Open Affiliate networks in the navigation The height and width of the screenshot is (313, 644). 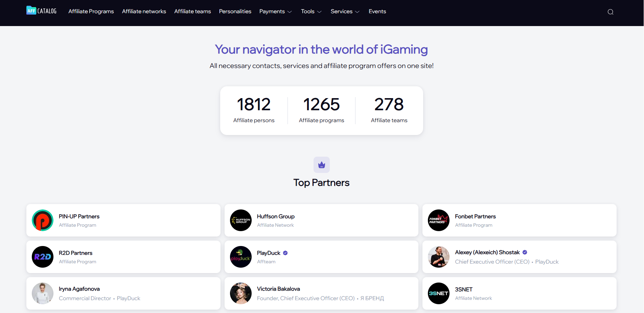(x=144, y=12)
